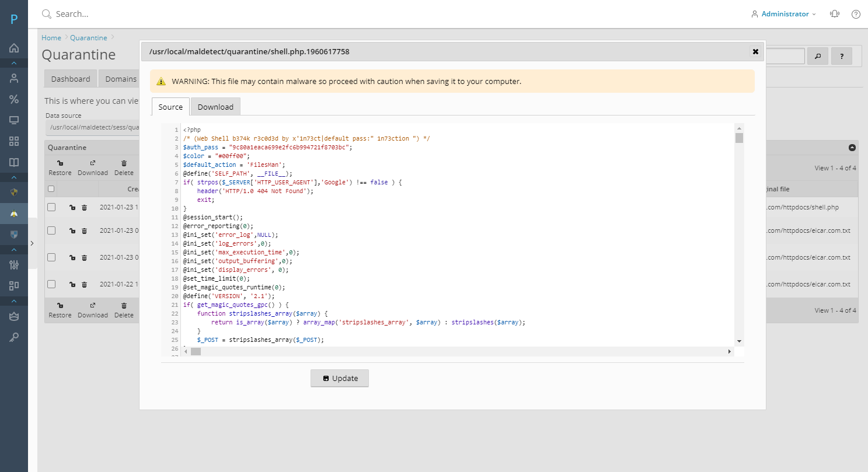Switch to the Download tab in dialog

click(215, 107)
